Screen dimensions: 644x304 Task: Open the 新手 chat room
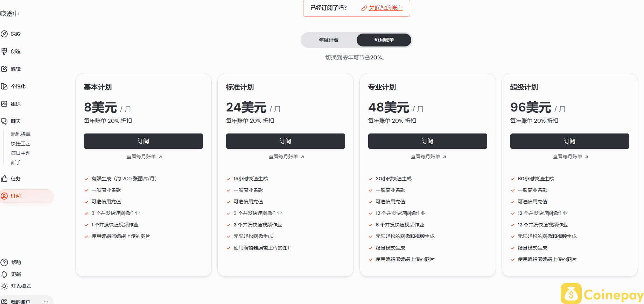point(16,162)
